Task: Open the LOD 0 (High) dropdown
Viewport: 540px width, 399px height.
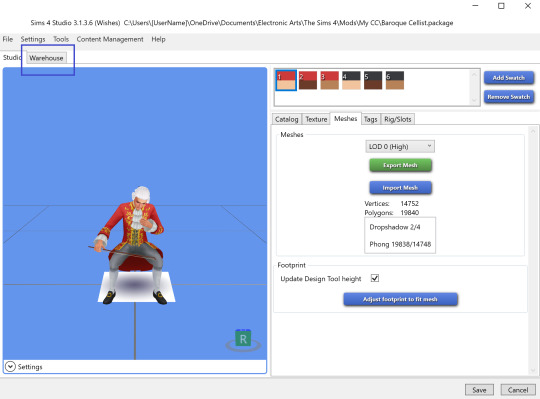Action: click(400, 147)
